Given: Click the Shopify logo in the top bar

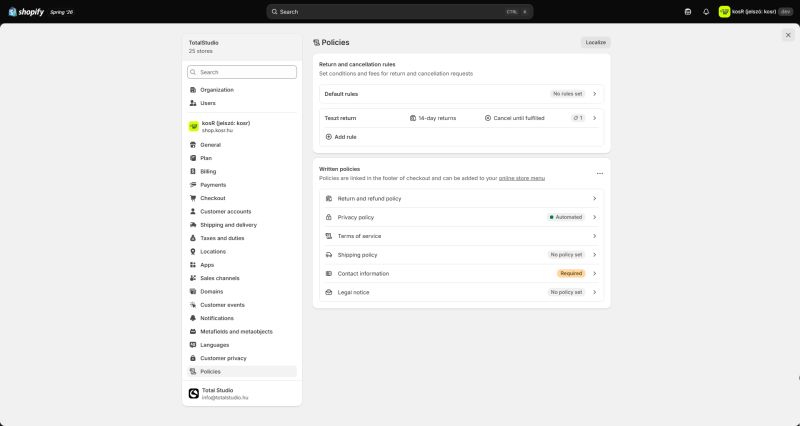Looking at the screenshot, I should [27, 12].
